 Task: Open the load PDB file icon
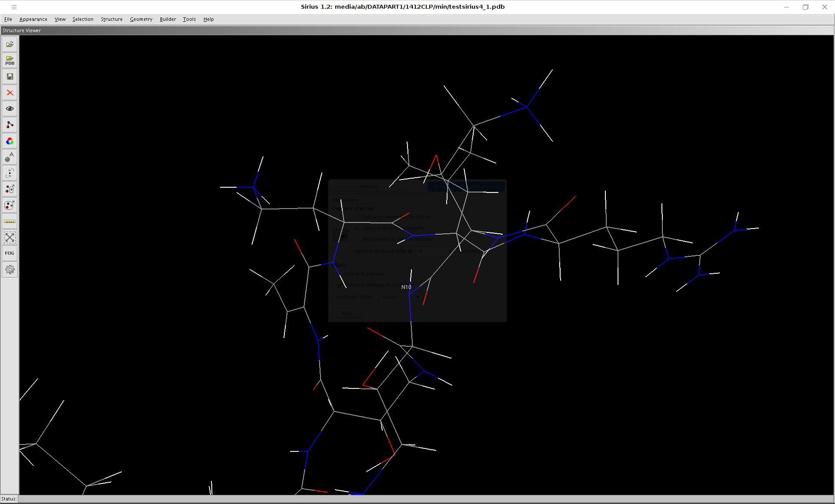click(10, 60)
